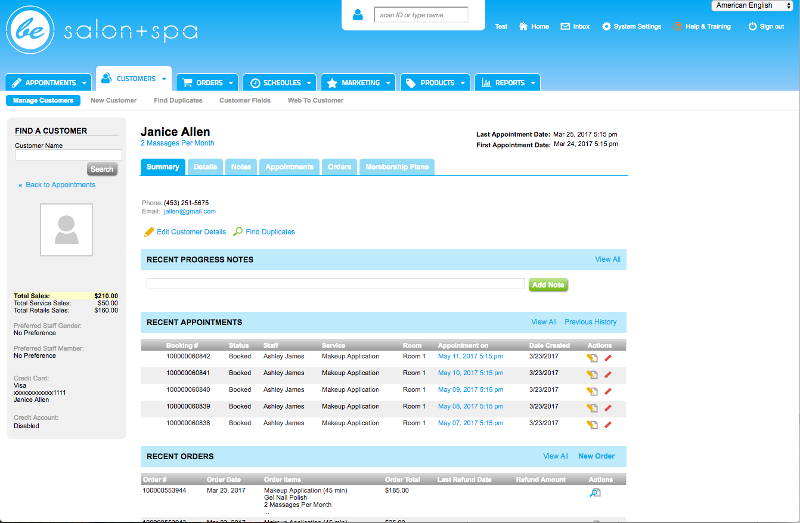The image size is (800, 523).
Task: Open Previous History link
Action: [590, 322]
